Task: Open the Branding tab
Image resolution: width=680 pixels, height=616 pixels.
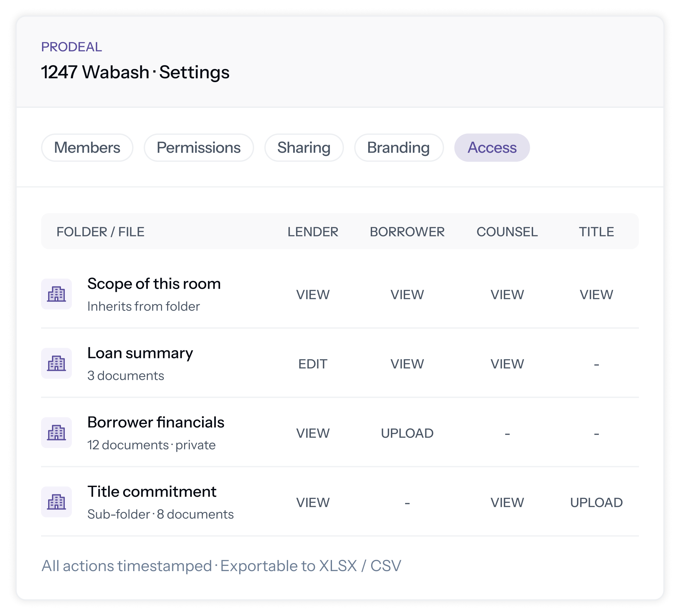Action: coord(399,148)
